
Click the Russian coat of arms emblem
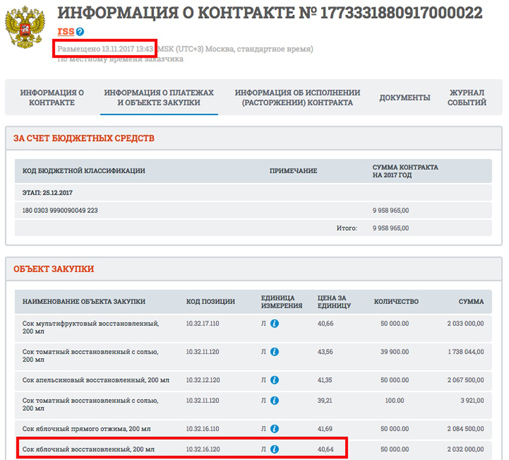pos(25,28)
